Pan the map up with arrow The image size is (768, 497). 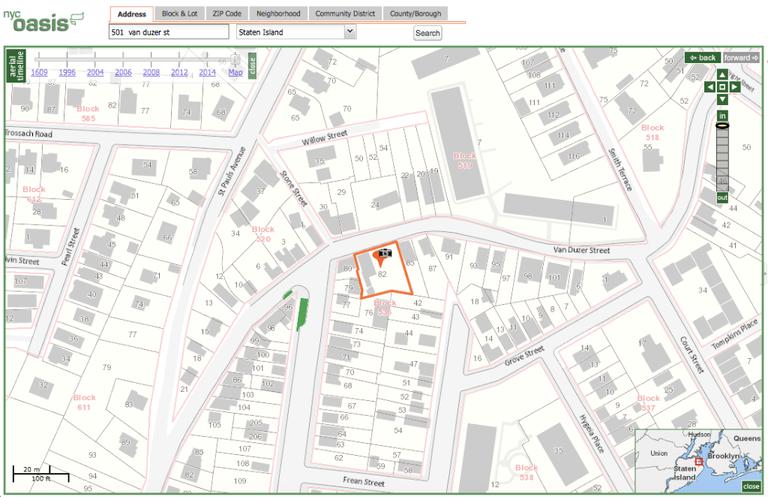pyautogui.click(x=722, y=74)
